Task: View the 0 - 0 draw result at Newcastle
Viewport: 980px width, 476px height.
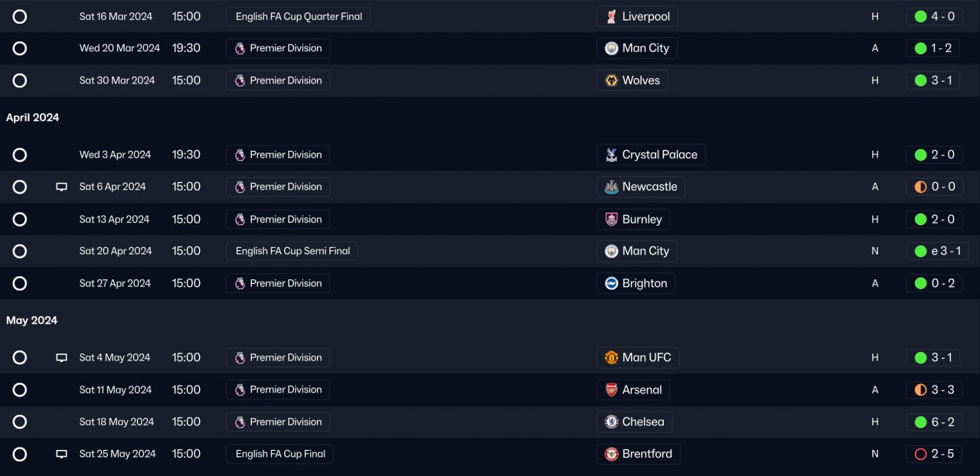Action: coord(933,187)
